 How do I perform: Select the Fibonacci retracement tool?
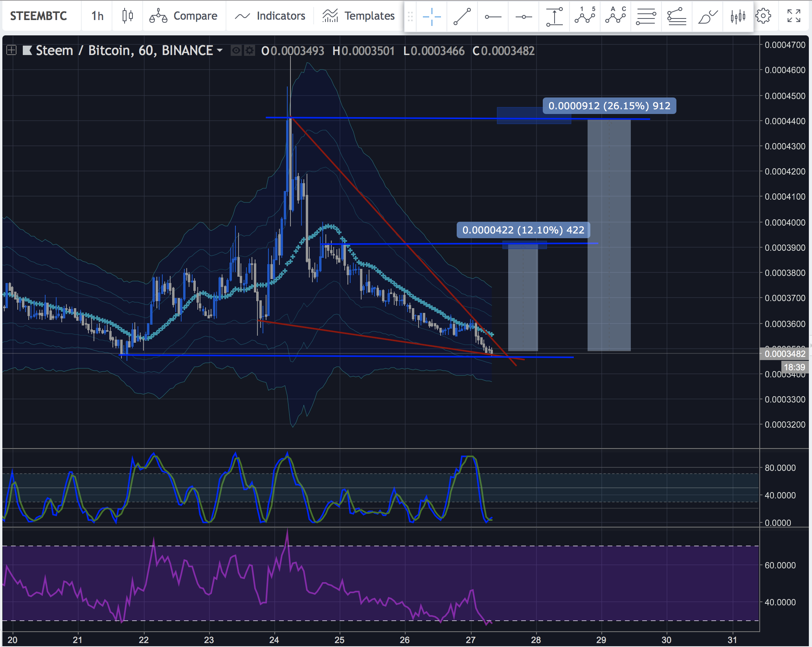(646, 17)
